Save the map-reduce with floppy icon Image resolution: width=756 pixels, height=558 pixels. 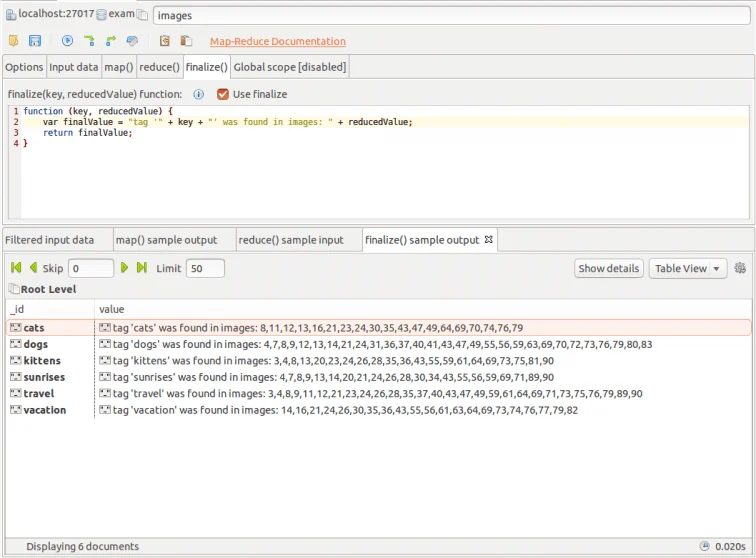[x=35, y=41]
